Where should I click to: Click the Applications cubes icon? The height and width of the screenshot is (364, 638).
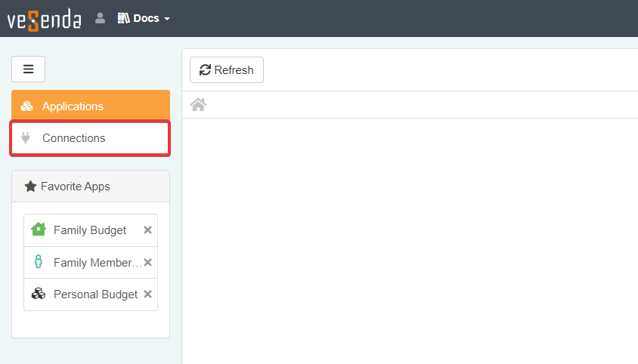click(27, 106)
